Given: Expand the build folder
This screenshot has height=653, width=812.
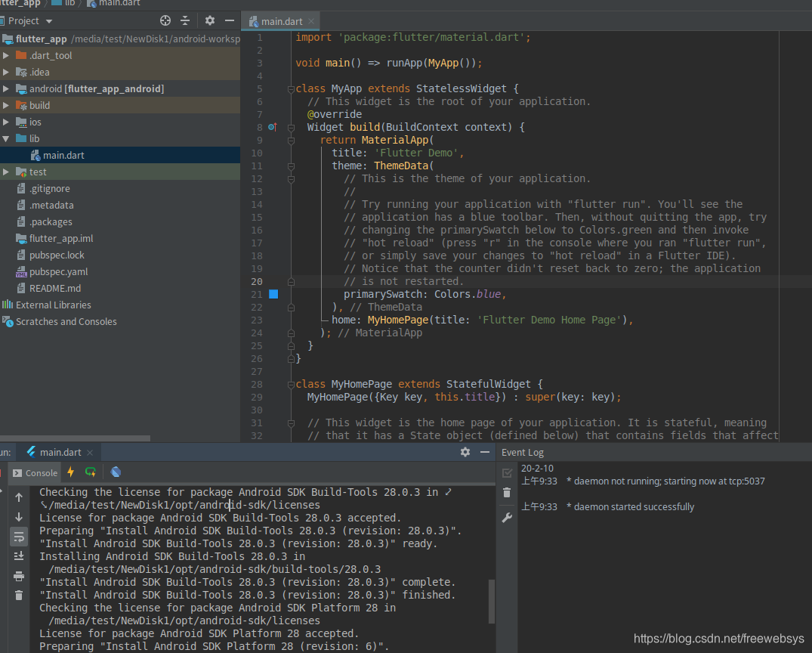Looking at the screenshot, I should [x=6, y=105].
